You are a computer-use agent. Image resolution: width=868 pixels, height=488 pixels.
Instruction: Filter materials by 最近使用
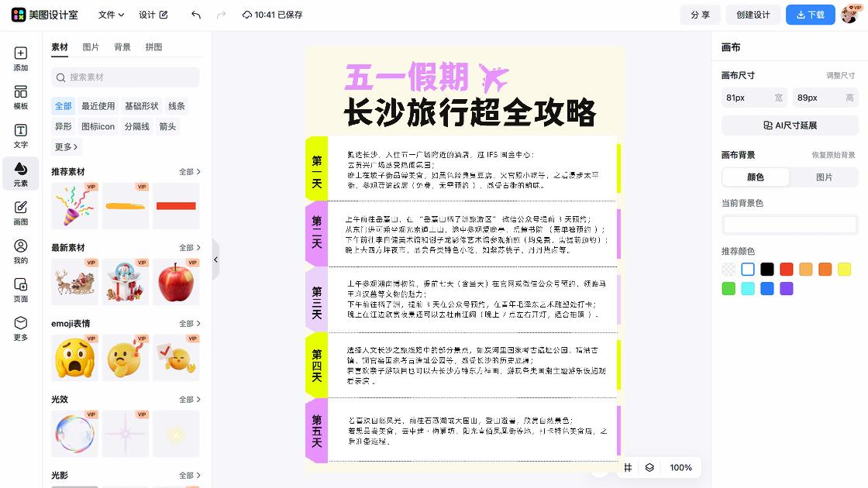click(x=98, y=105)
